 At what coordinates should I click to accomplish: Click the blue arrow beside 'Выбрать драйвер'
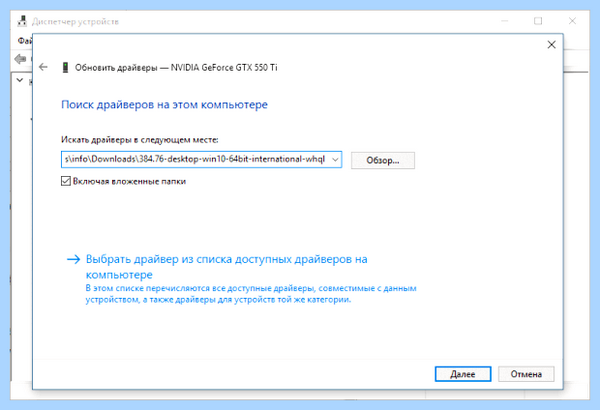tap(73, 260)
